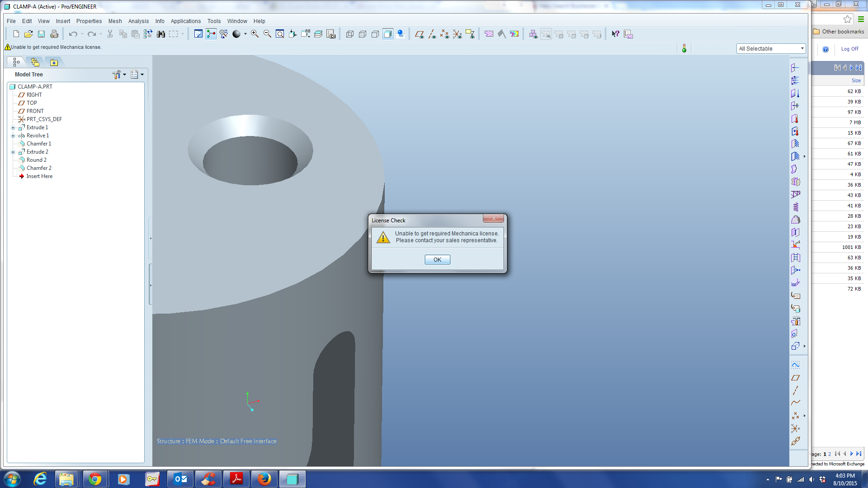Switch to shaded display mode
868x488 pixels.
click(x=387, y=34)
